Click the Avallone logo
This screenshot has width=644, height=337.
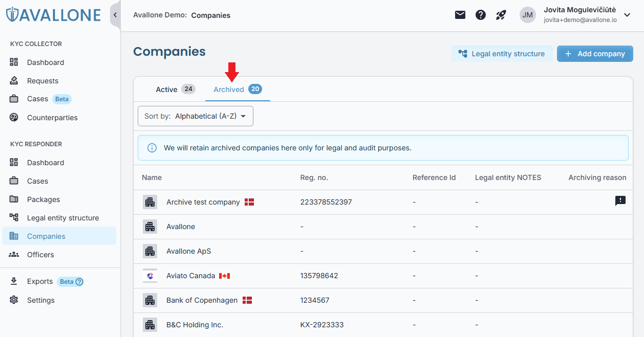53,15
